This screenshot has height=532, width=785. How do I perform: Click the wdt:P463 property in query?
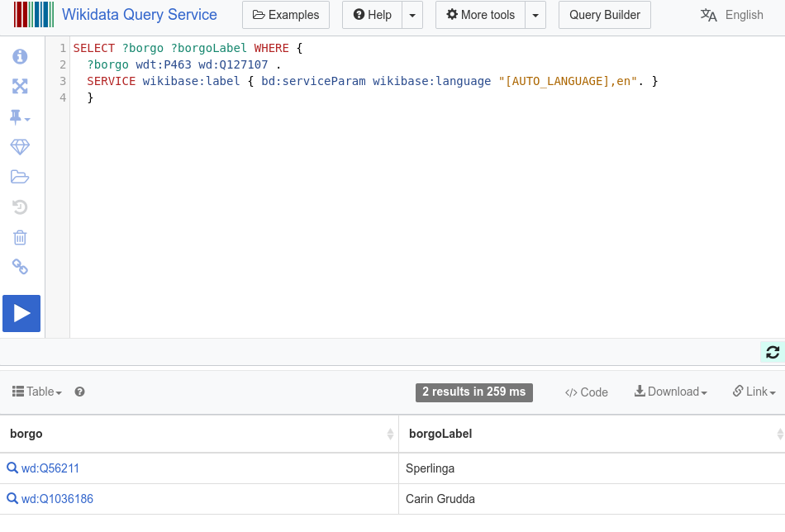164,64
